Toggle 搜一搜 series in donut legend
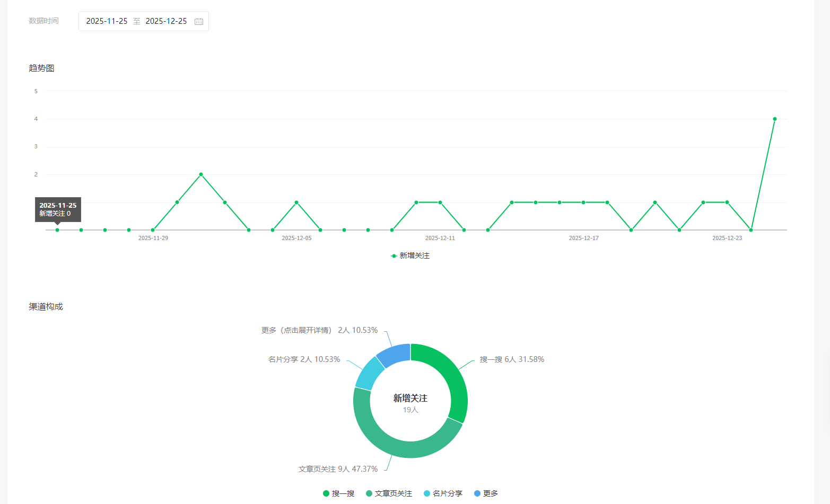The width and height of the screenshot is (830, 504). coord(338,493)
